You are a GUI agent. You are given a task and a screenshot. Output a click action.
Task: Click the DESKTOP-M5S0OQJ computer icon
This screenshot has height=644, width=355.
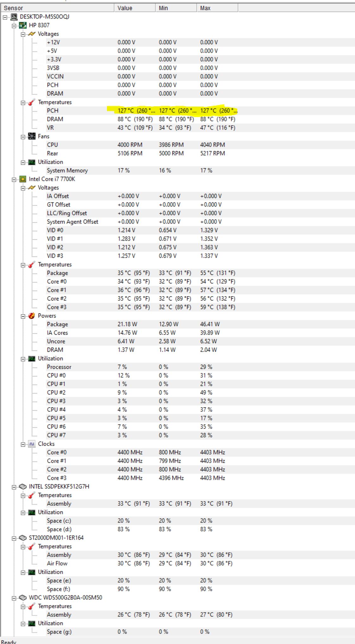(14, 17)
